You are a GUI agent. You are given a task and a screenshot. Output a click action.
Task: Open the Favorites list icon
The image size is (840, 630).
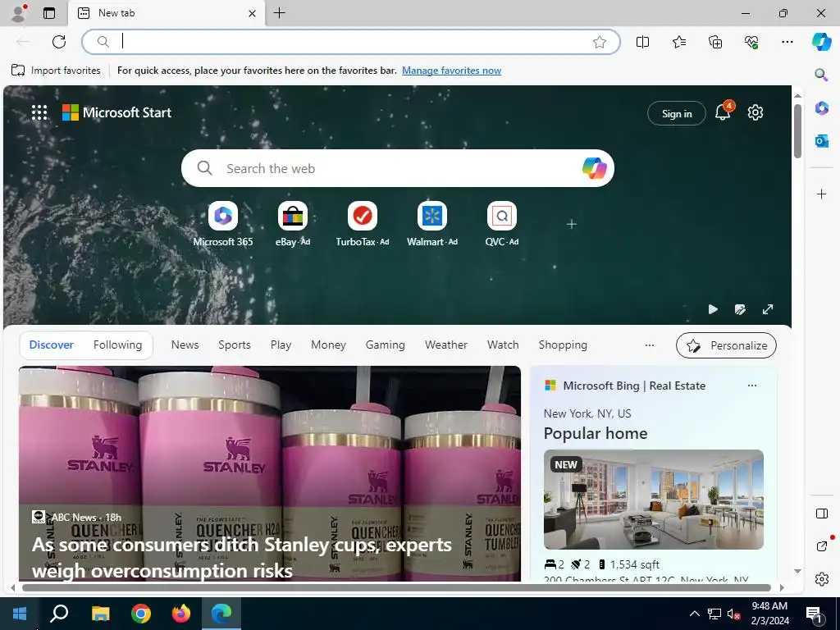679,42
